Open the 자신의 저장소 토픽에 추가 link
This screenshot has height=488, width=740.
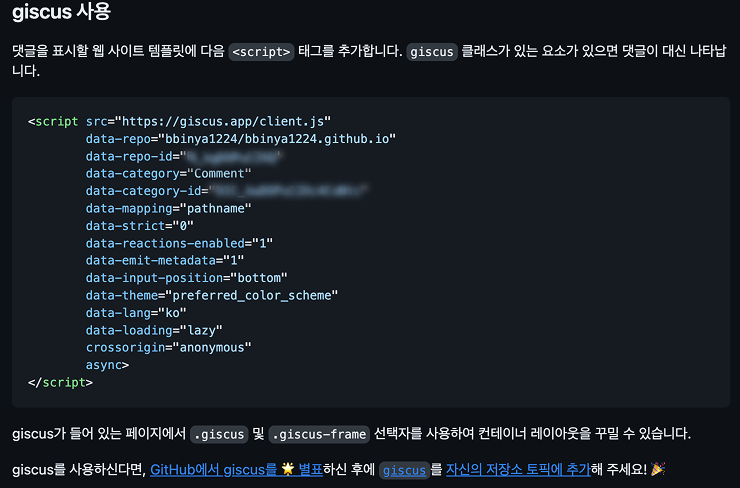coord(518,470)
